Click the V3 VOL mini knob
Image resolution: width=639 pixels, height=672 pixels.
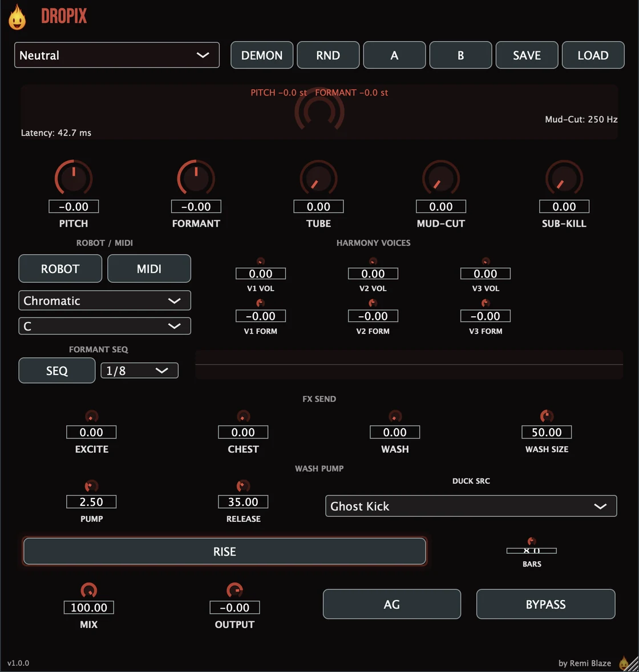pyautogui.click(x=486, y=261)
